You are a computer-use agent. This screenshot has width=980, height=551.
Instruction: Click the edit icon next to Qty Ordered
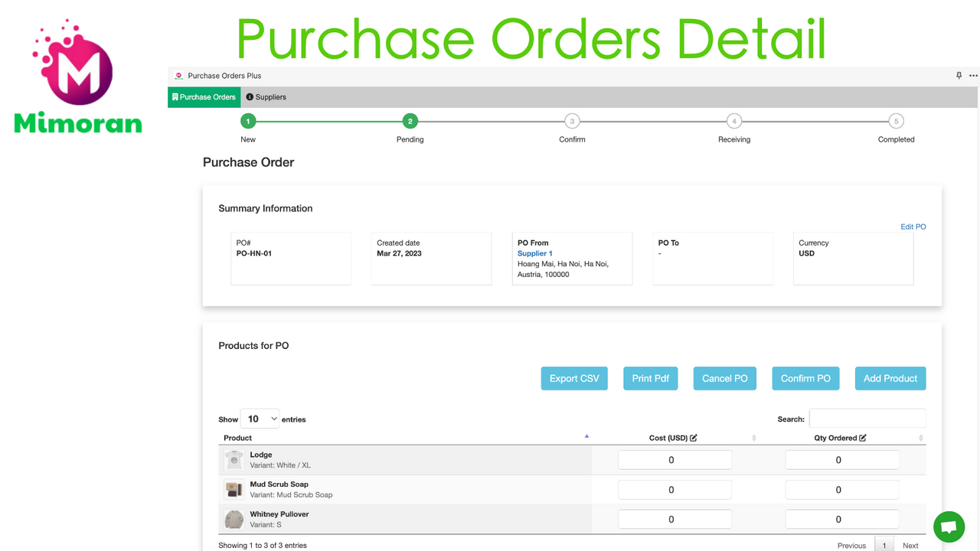864,438
